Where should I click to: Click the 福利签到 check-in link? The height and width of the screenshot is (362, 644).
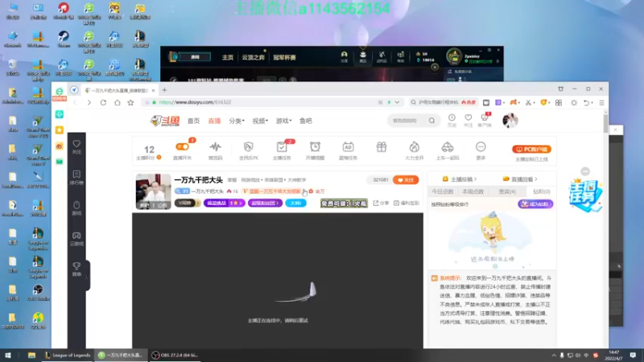[x=407, y=203]
